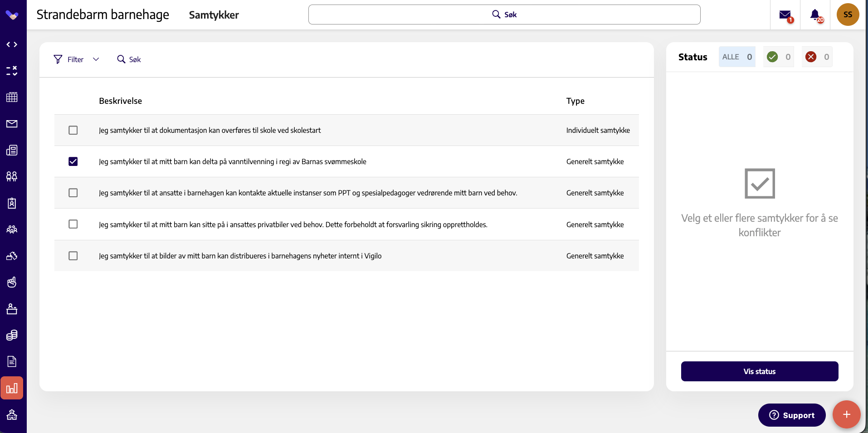Open the two children icon in sidebar
The width and height of the screenshot is (868, 433).
[12, 176]
